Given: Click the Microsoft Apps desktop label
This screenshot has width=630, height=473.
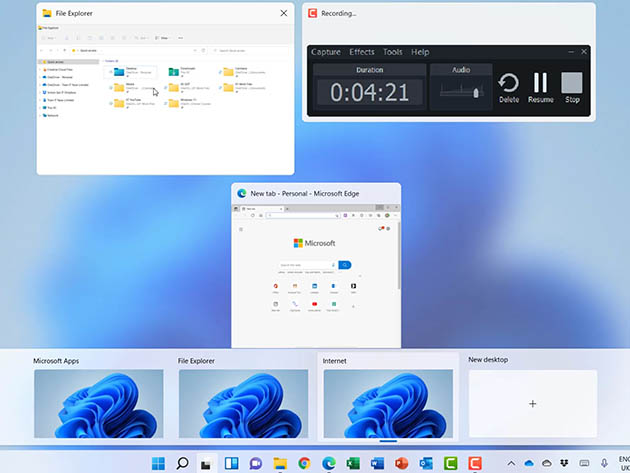Looking at the screenshot, I should point(56,361).
